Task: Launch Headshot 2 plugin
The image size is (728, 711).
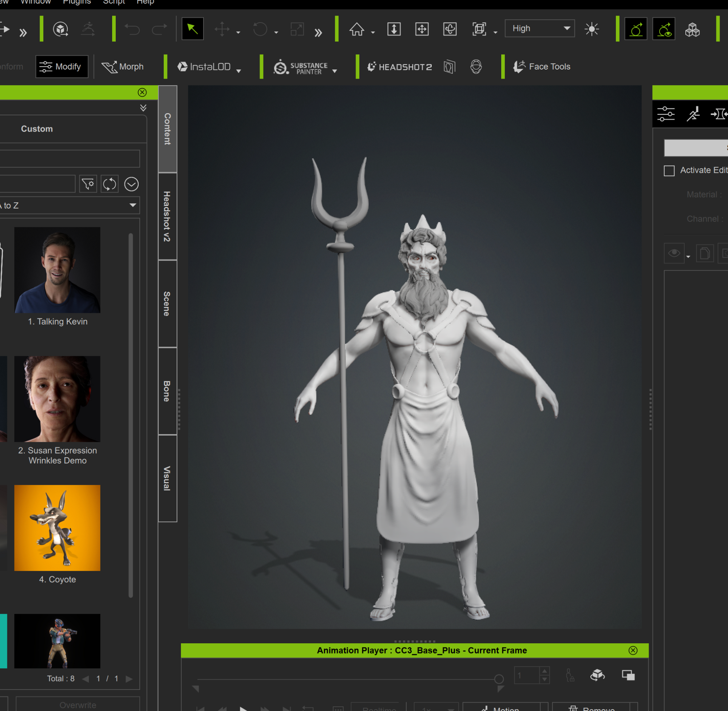Action: coord(399,67)
